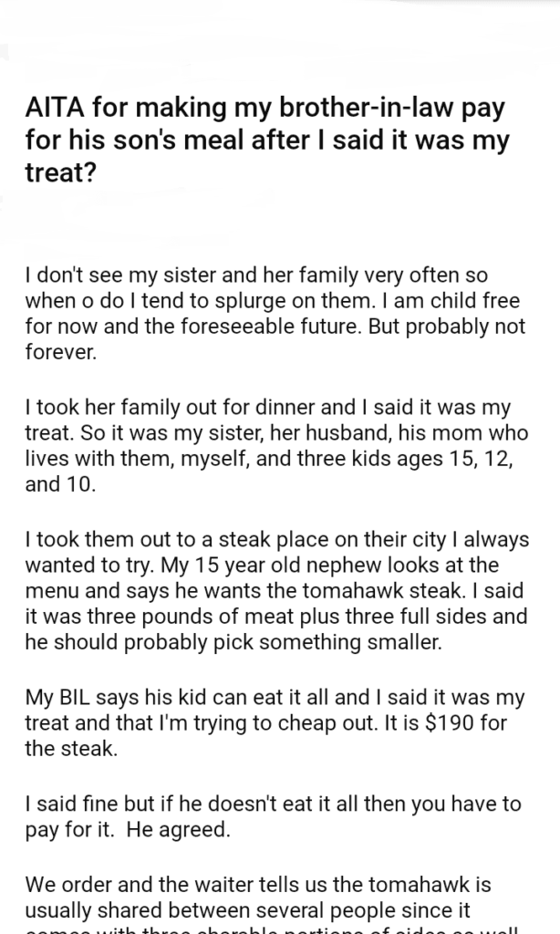Screen dimensions: 560x934
Task: Click the paragraph about not seeing my sister
Action: [x=275, y=313]
